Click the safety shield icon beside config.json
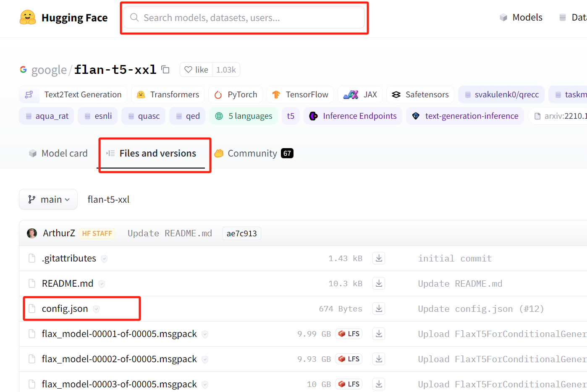 pos(96,309)
